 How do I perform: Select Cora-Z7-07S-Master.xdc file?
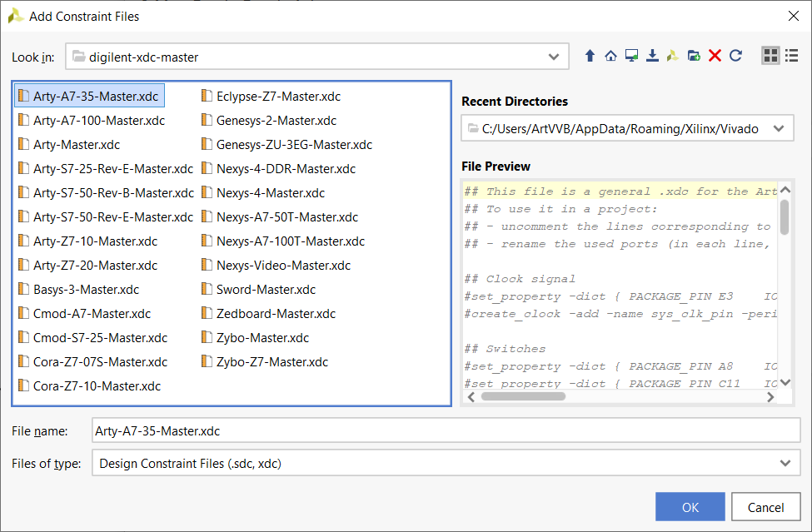[x=92, y=361]
